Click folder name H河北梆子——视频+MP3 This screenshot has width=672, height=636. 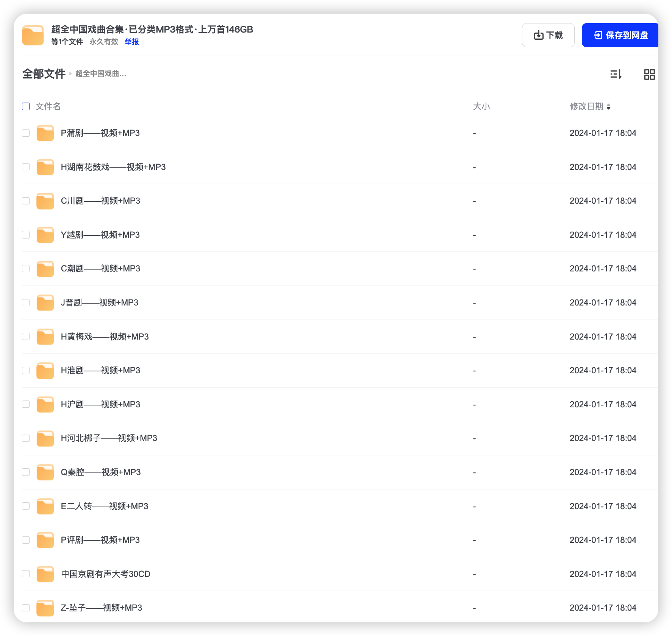click(x=109, y=438)
